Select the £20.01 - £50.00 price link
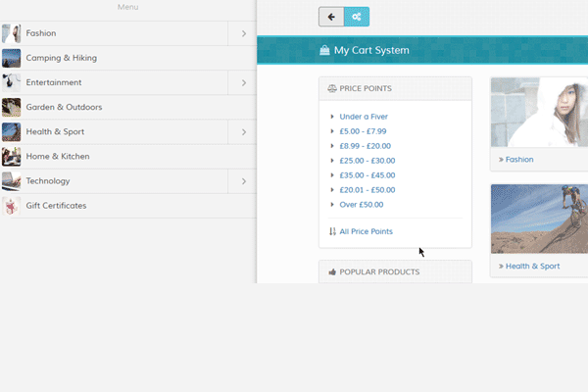Image resolution: width=588 pixels, height=392 pixels. point(367,190)
